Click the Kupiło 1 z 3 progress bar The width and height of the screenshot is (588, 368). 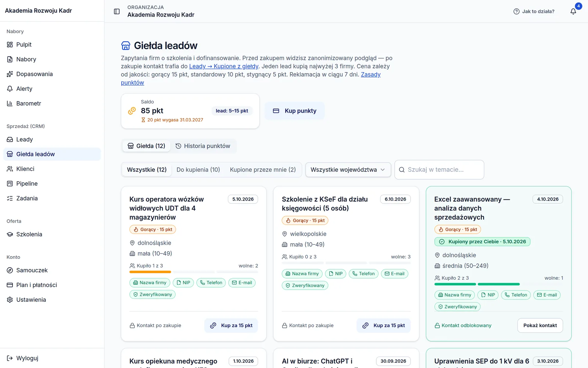pyautogui.click(x=194, y=272)
